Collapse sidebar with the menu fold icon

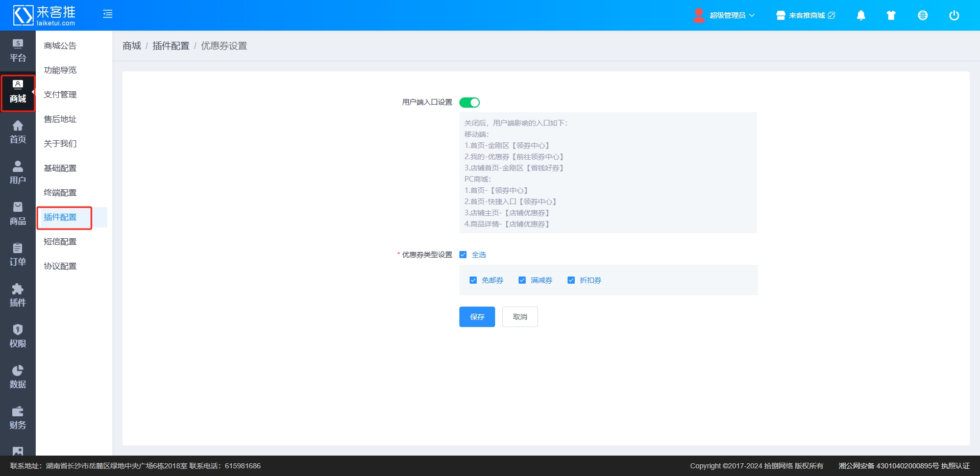[x=108, y=14]
